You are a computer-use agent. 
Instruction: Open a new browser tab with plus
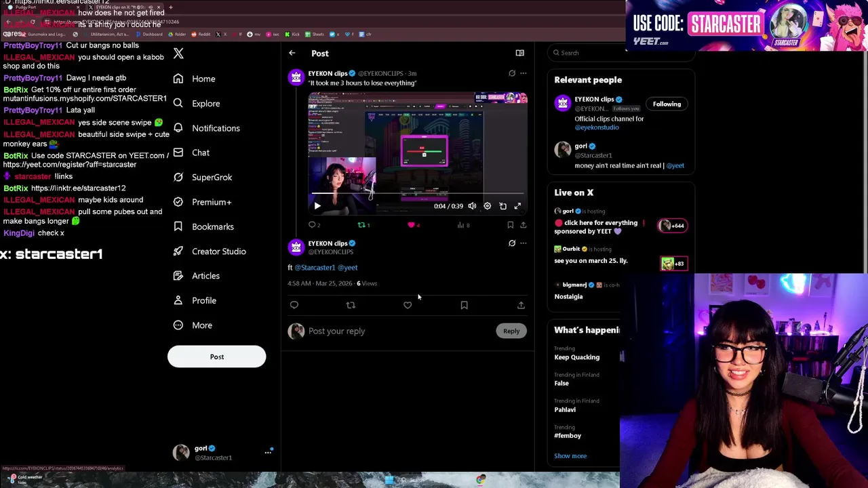pyautogui.click(x=170, y=7)
